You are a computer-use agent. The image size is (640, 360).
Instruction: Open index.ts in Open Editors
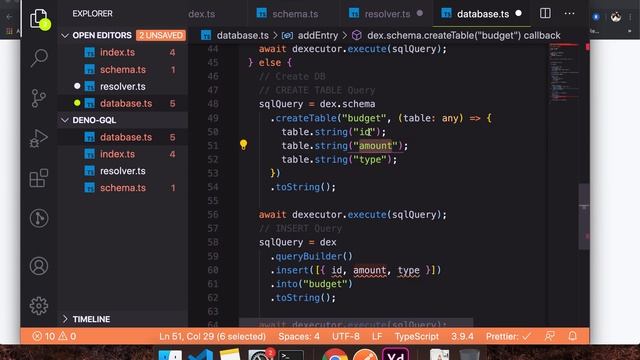[x=122, y=52]
